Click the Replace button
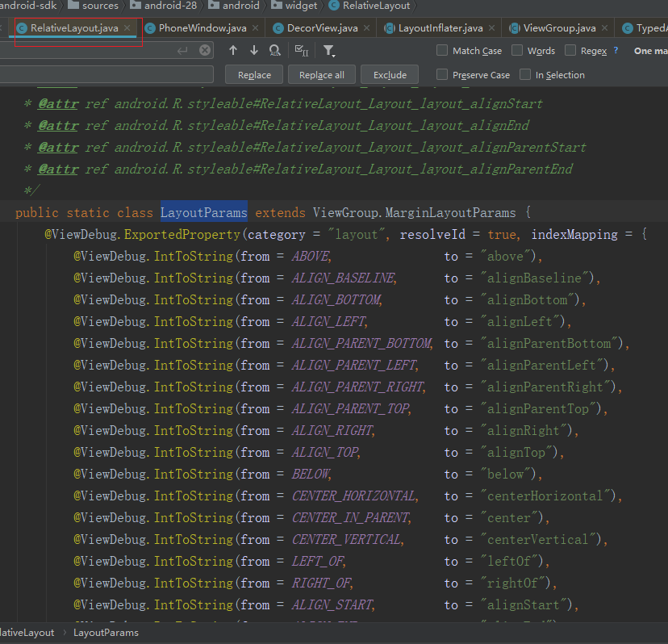This screenshot has height=644, width=668. point(254,74)
